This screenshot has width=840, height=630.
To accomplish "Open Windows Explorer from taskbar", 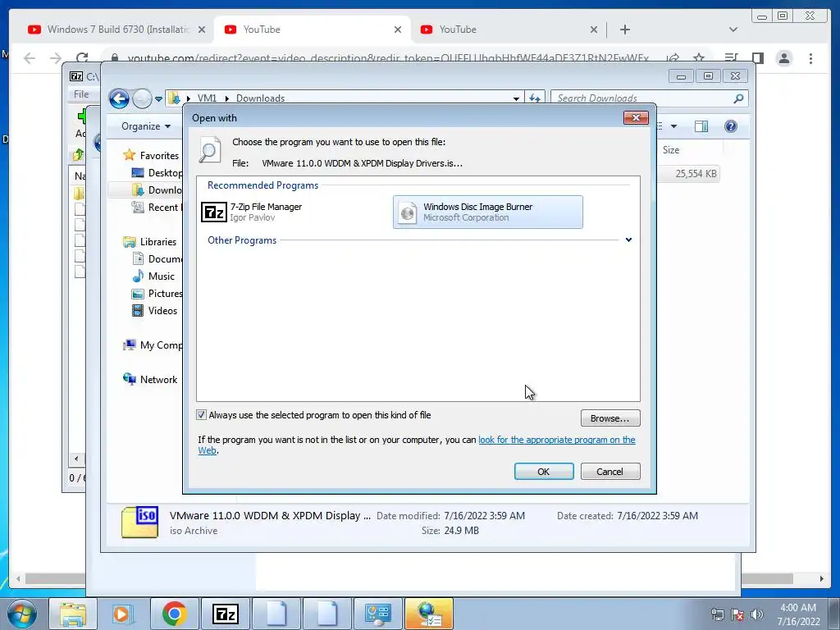I will coord(72,614).
